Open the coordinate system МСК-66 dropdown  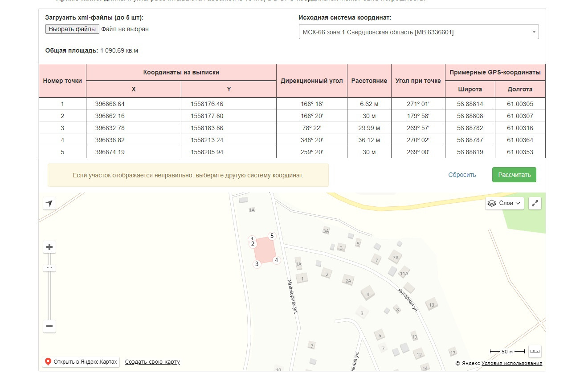tap(418, 32)
